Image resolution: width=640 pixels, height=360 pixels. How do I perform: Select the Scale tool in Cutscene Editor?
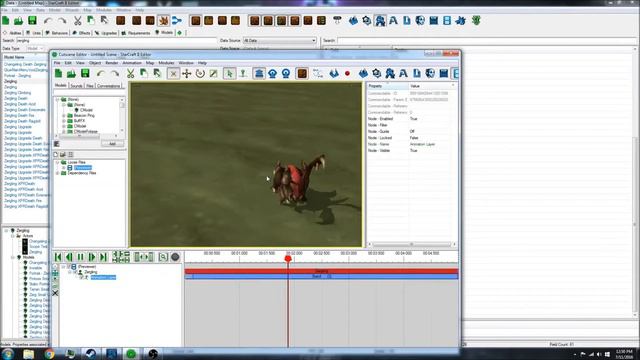click(x=213, y=73)
